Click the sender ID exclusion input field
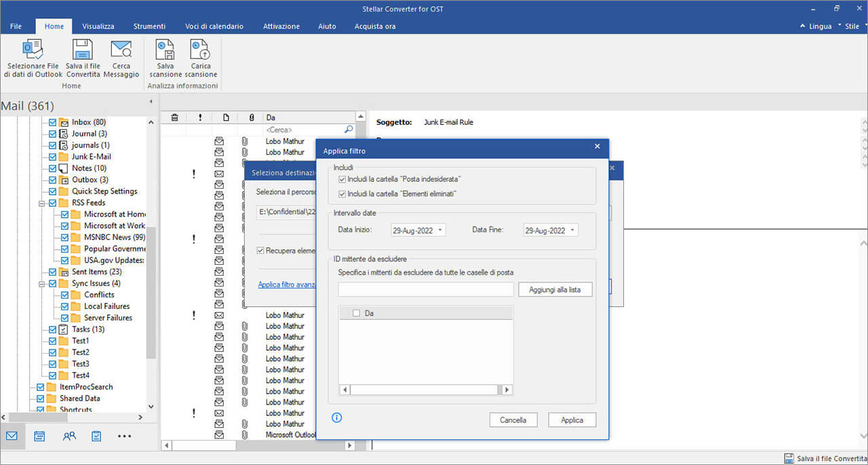 pos(426,290)
